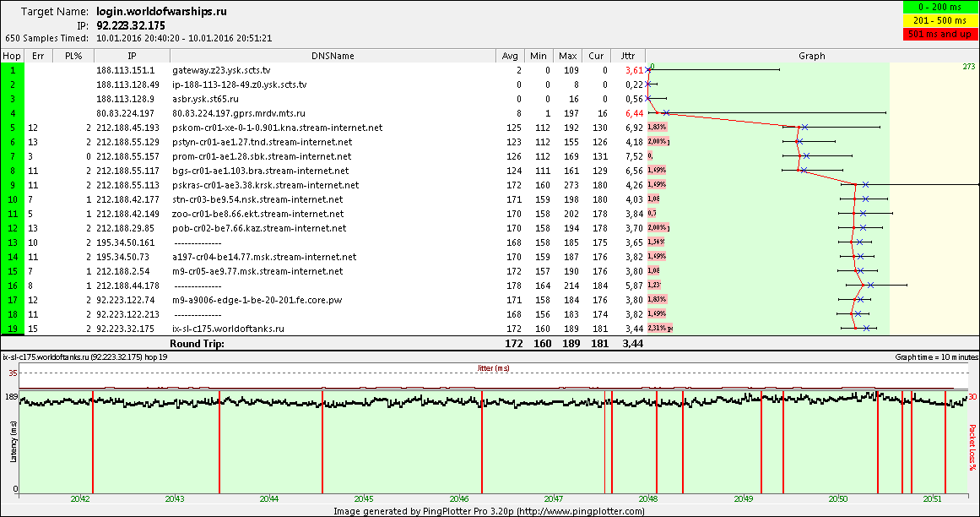This screenshot has height=517, width=980.
Task: Select target name login.worldofwarships.ru
Action: tap(162, 11)
